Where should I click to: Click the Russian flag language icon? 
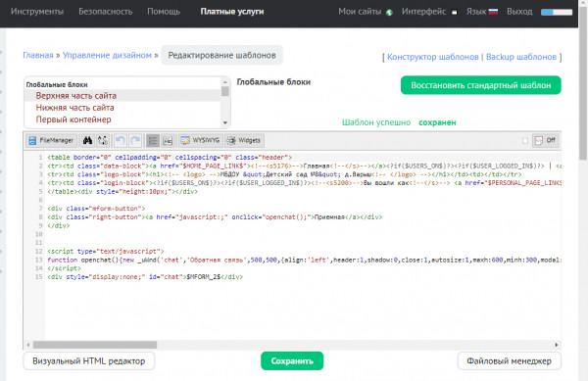coord(493,12)
